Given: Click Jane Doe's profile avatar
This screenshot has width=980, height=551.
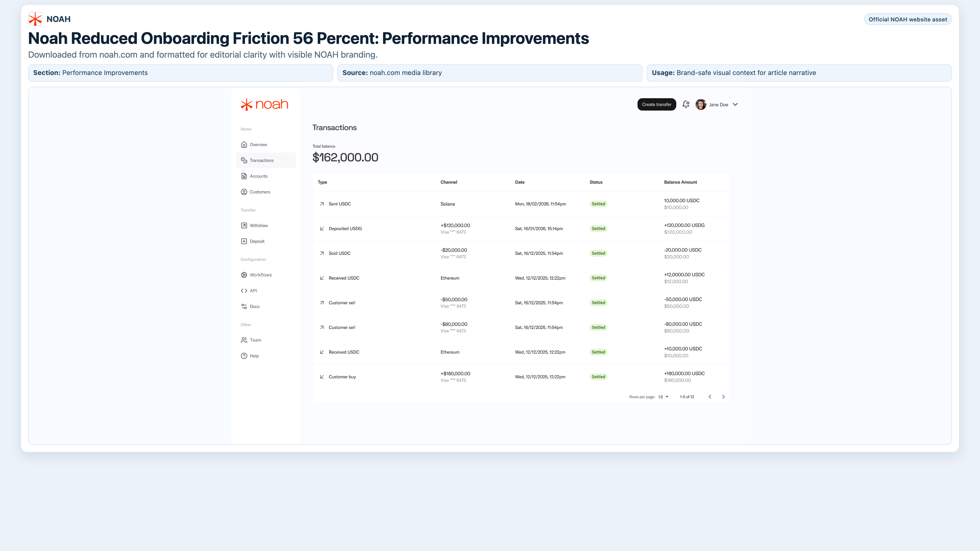Looking at the screenshot, I should point(701,104).
